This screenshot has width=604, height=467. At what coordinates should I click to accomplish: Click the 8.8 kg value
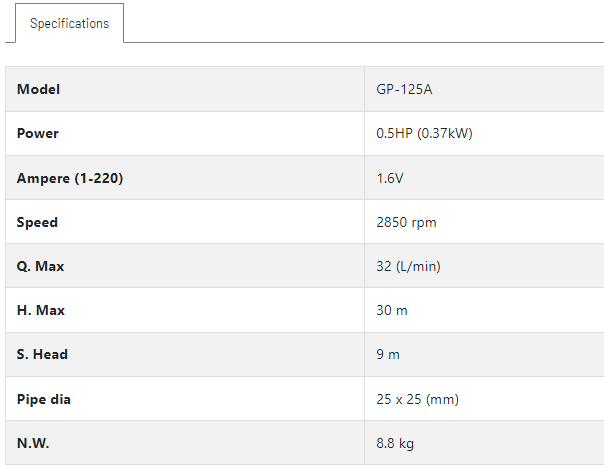[x=395, y=443]
